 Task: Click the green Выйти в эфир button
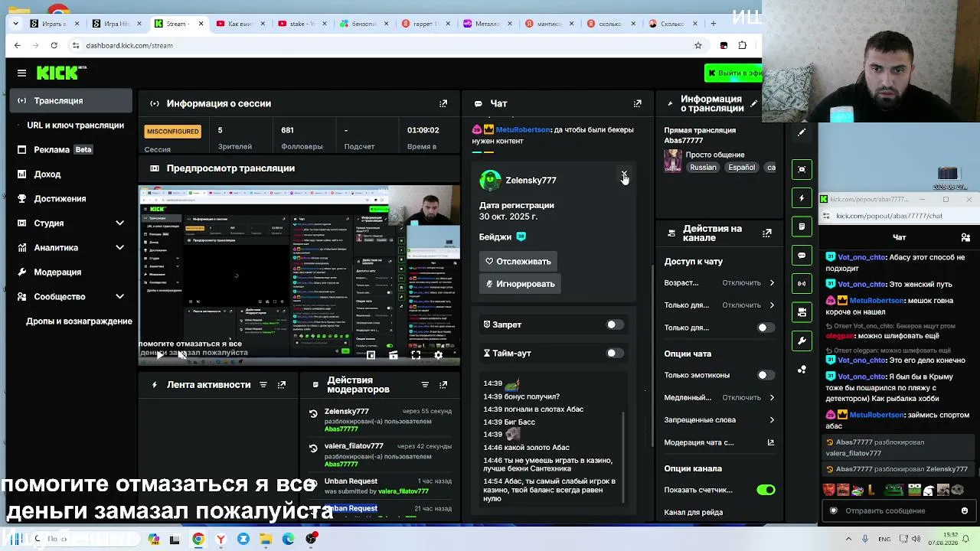[x=733, y=73]
